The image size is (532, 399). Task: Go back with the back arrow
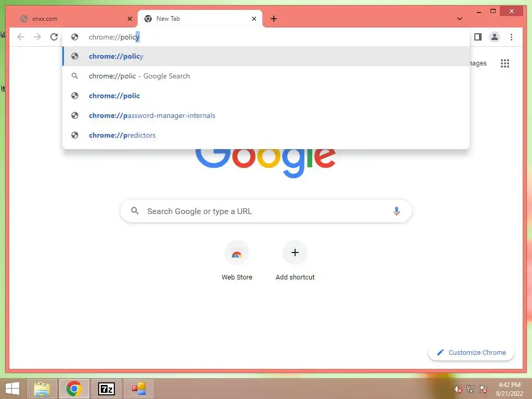21,37
